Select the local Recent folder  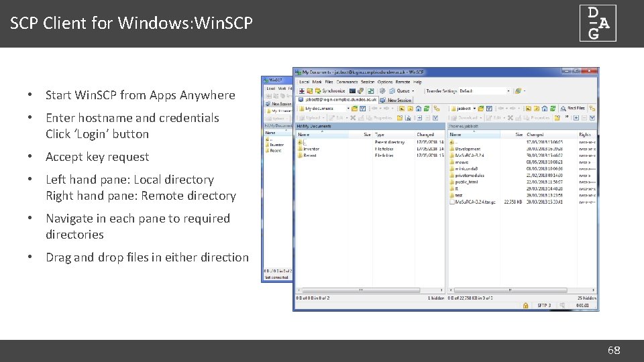coord(307,156)
